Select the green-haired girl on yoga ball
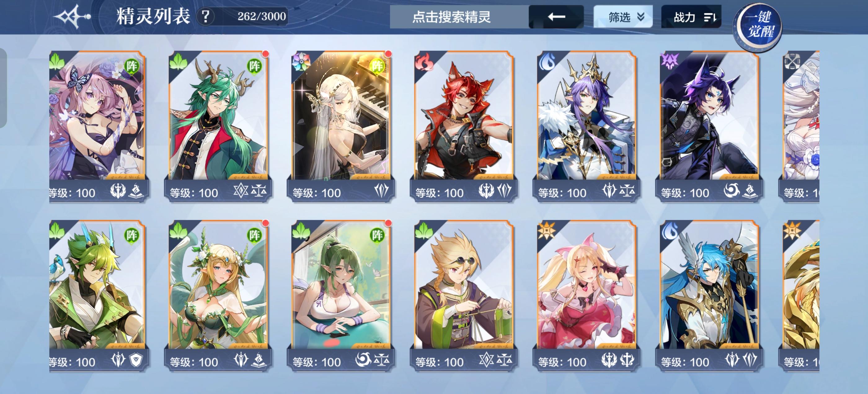 click(341, 296)
